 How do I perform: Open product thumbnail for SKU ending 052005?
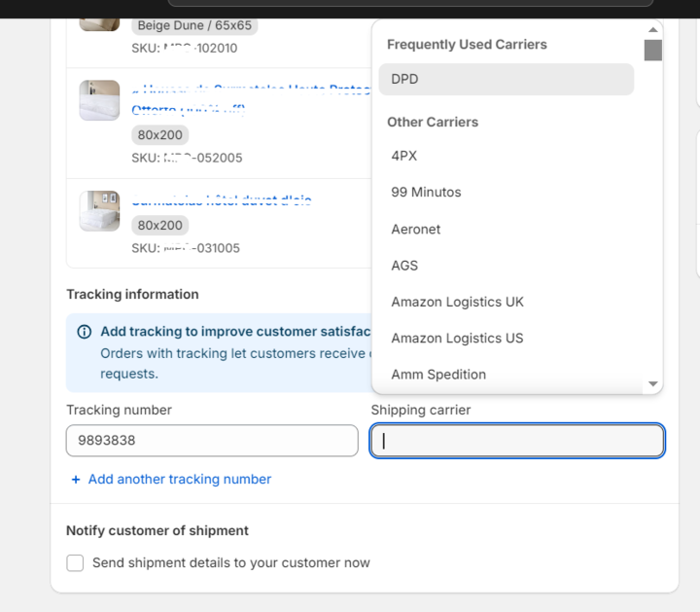coord(99,100)
